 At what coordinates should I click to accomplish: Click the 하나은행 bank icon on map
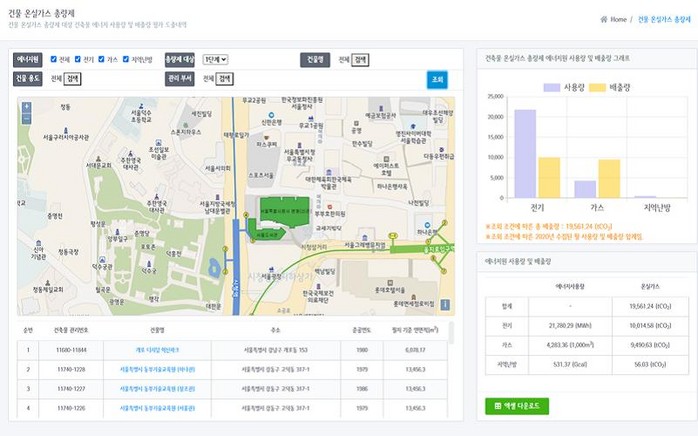point(427,225)
